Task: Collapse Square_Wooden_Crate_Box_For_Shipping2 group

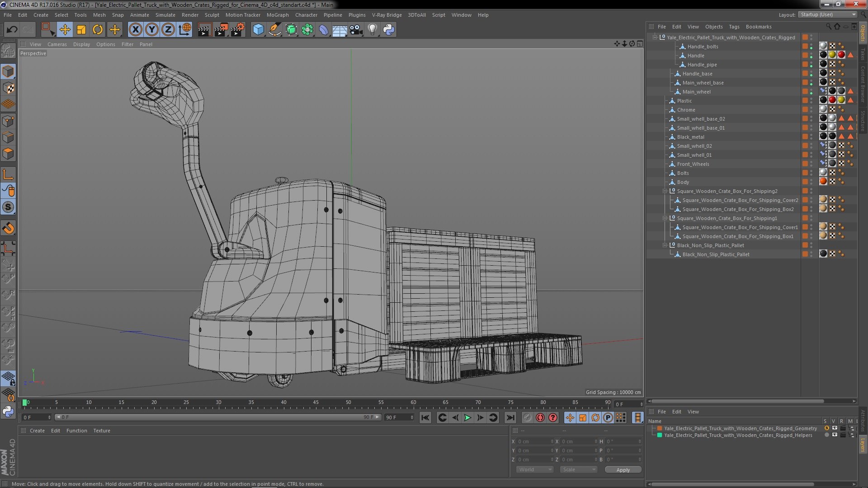Action: pos(665,191)
